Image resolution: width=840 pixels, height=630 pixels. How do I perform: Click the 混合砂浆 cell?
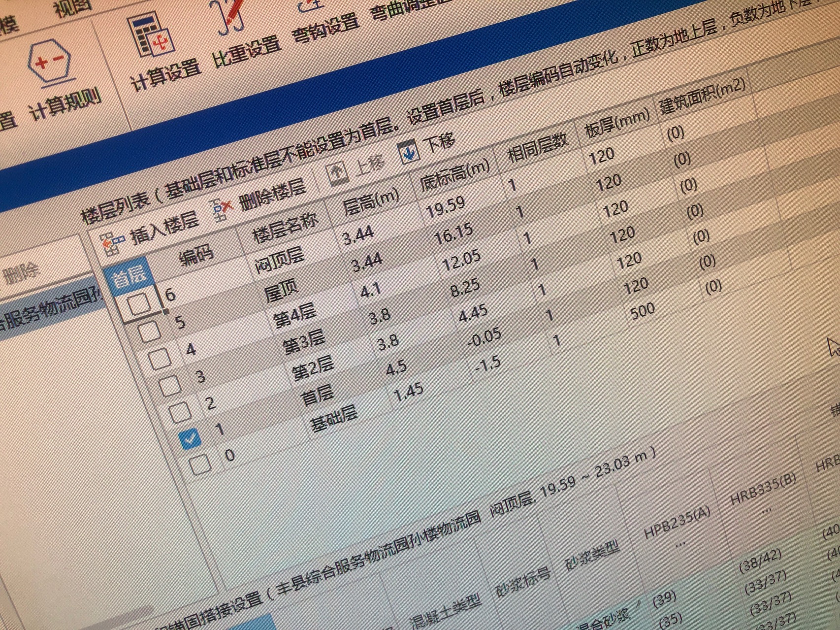click(x=603, y=619)
